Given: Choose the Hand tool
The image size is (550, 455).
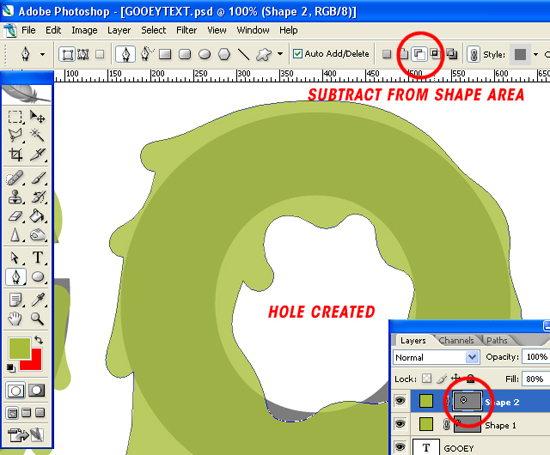Looking at the screenshot, I should click(x=15, y=319).
